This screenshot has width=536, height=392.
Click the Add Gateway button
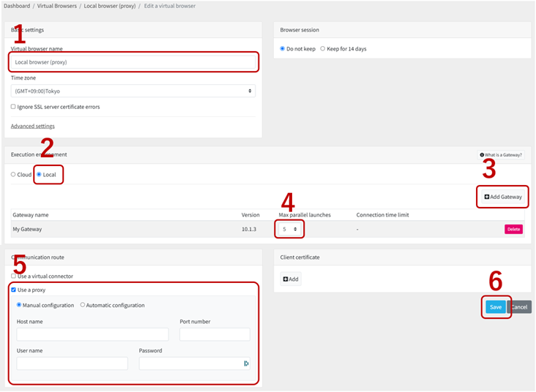click(x=503, y=197)
